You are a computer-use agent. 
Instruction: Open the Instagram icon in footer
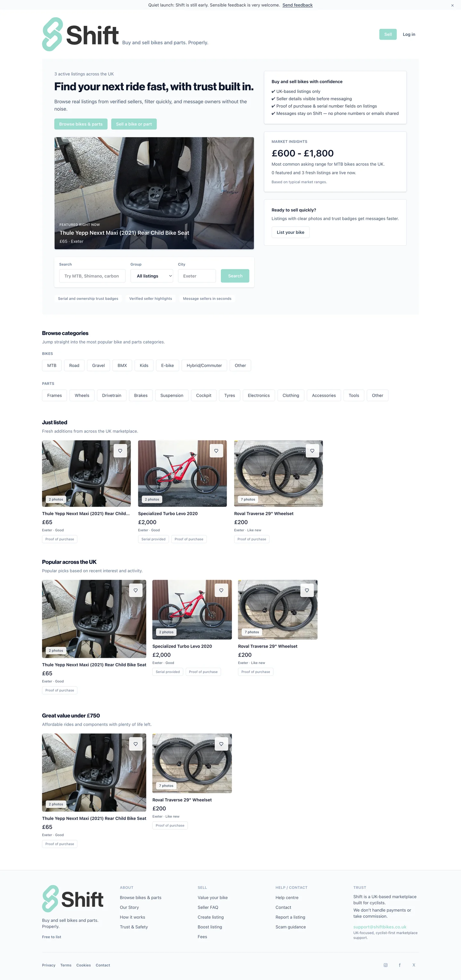386,965
